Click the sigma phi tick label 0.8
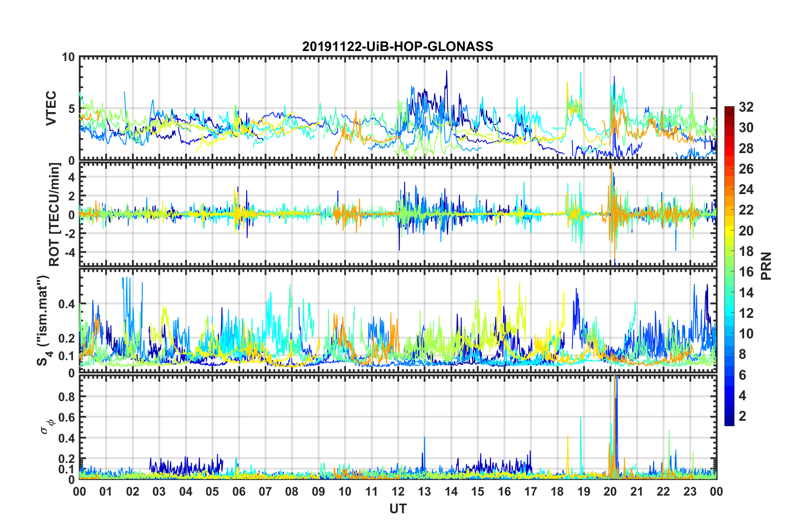The image size is (796, 532). tap(66, 396)
